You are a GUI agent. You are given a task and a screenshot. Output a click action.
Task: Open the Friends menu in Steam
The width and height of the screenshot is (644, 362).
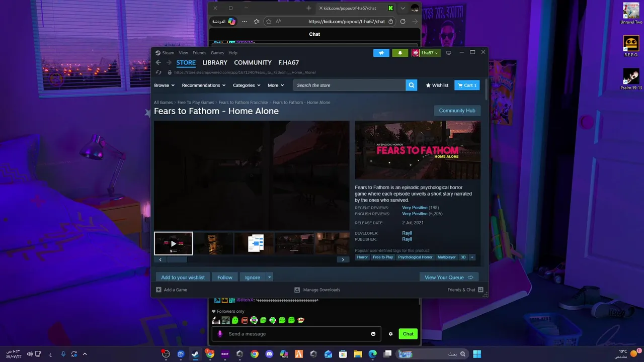click(x=199, y=53)
